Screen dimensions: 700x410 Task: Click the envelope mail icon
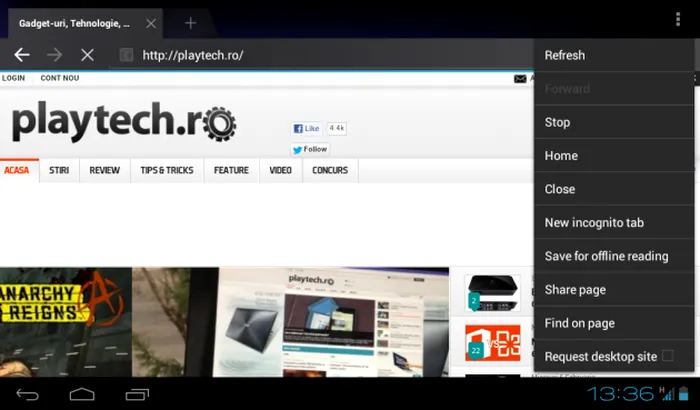pos(520,79)
